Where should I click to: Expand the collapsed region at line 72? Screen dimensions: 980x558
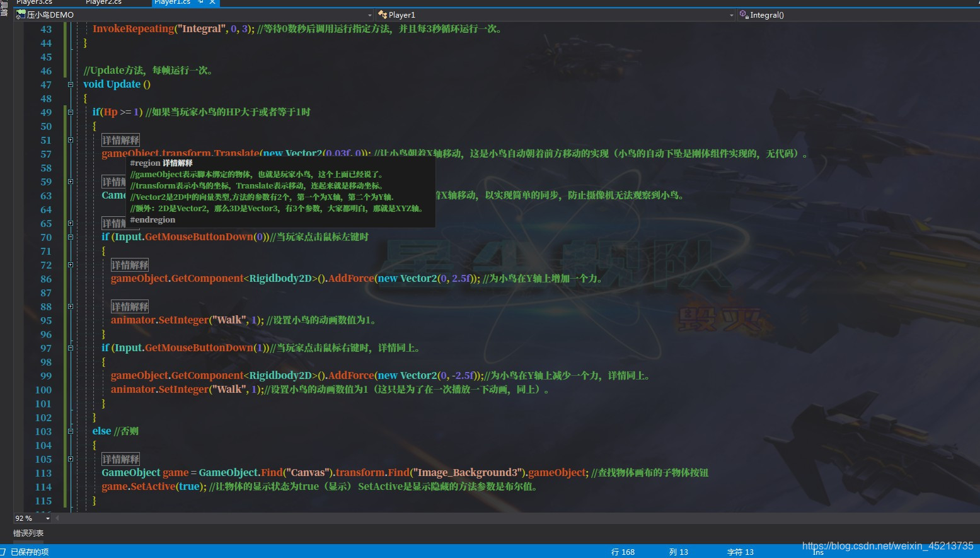tap(71, 265)
